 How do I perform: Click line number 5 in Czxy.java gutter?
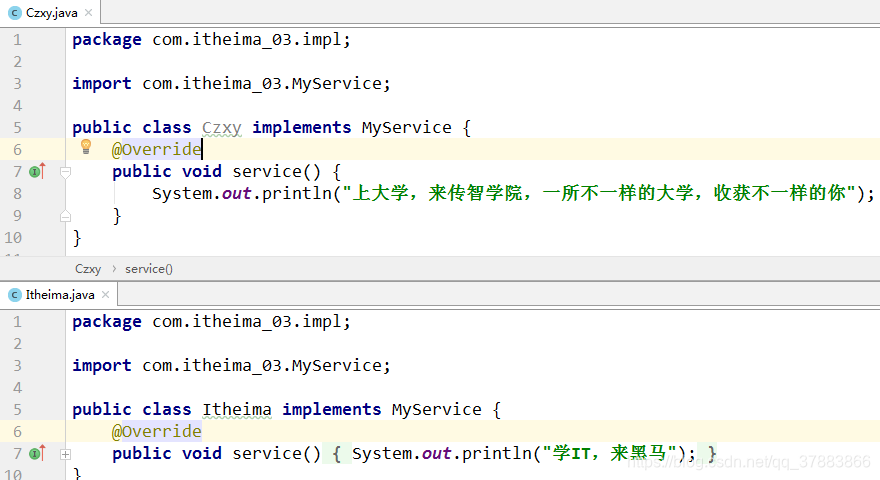coord(17,128)
